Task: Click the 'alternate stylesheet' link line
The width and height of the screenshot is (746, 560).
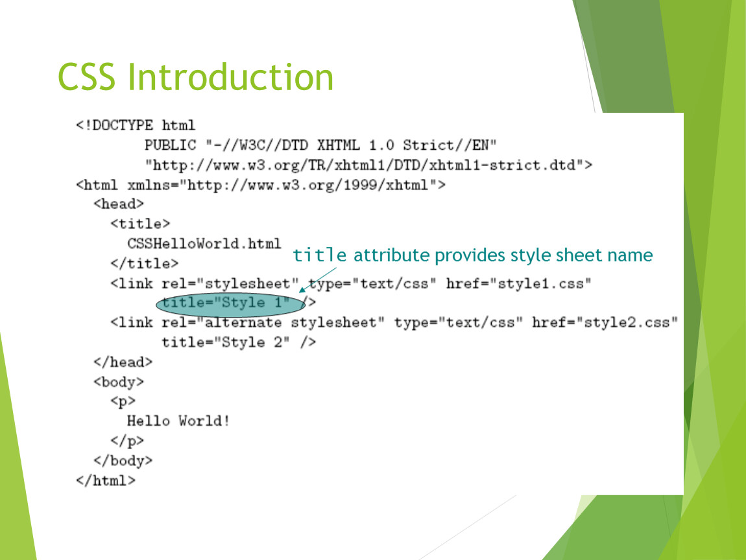Action: (x=394, y=323)
